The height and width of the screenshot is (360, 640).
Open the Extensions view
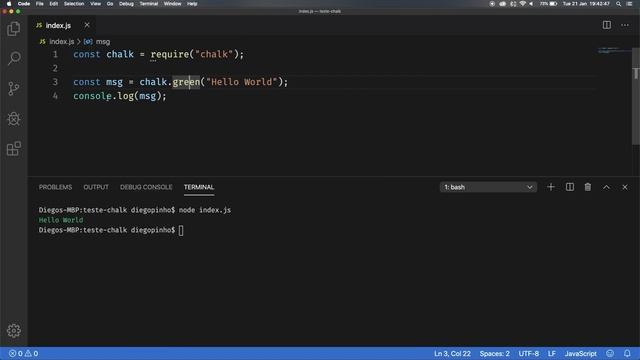pyautogui.click(x=13, y=149)
